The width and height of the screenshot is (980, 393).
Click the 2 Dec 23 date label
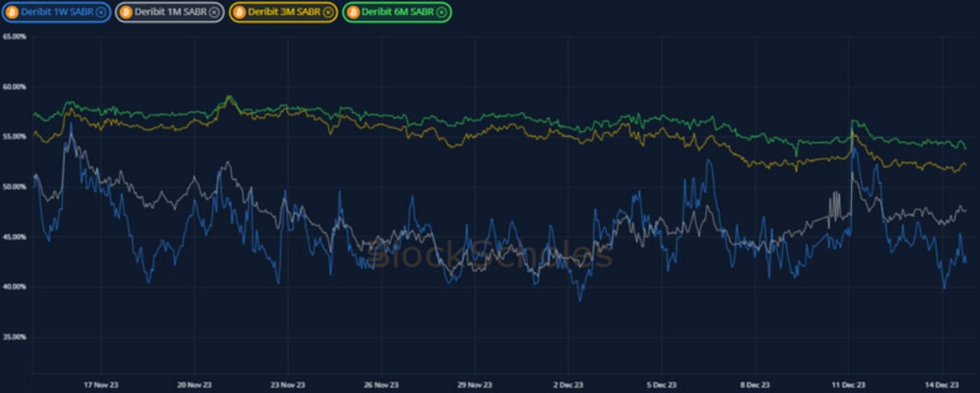coord(567,384)
